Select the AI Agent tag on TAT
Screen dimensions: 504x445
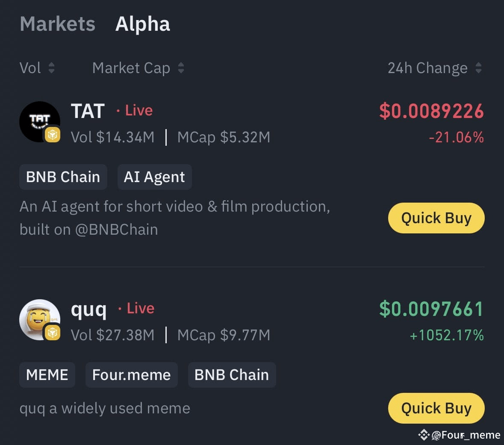[154, 177]
